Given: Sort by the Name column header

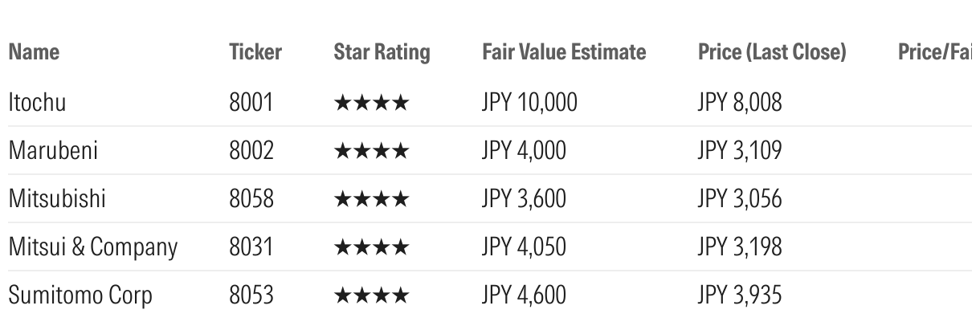Looking at the screenshot, I should pyautogui.click(x=34, y=52).
